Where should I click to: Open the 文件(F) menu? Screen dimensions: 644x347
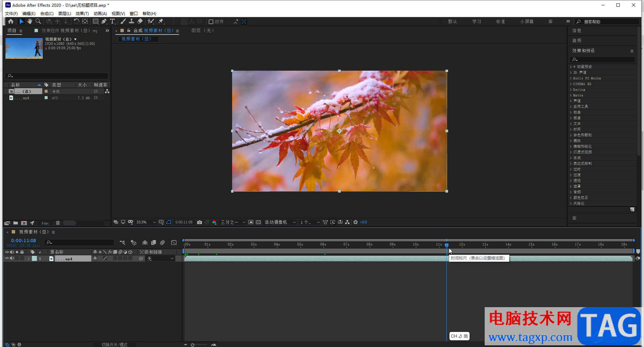[x=11, y=13]
